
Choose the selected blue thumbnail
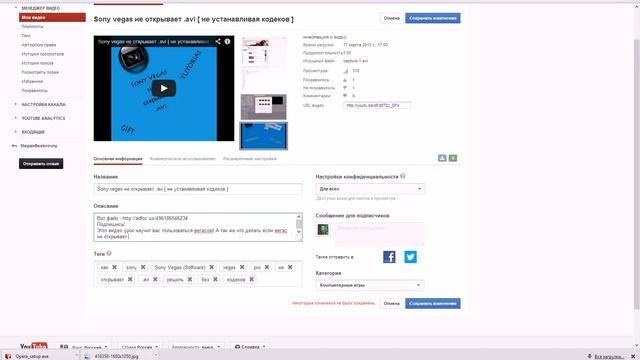263,136
